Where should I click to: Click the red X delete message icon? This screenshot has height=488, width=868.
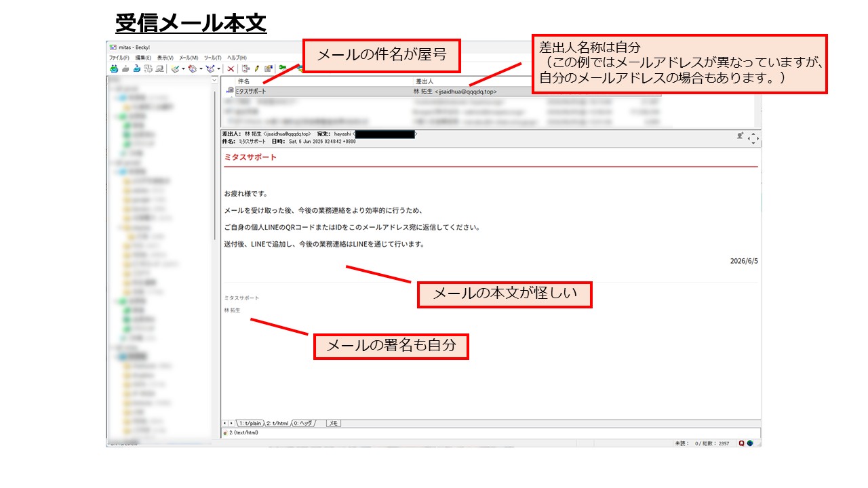click(x=231, y=68)
